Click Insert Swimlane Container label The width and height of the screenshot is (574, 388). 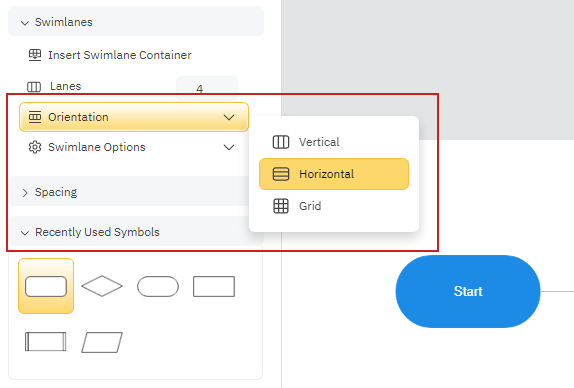(120, 55)
